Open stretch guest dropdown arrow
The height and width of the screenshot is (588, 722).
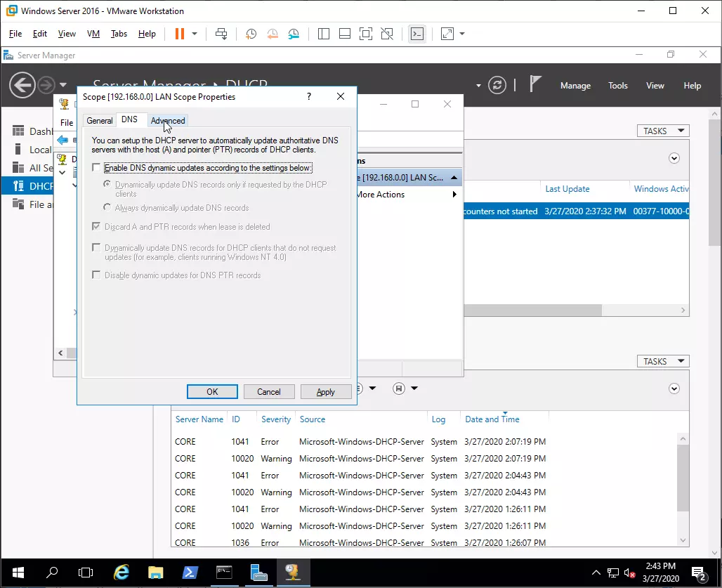coord(462,34)
